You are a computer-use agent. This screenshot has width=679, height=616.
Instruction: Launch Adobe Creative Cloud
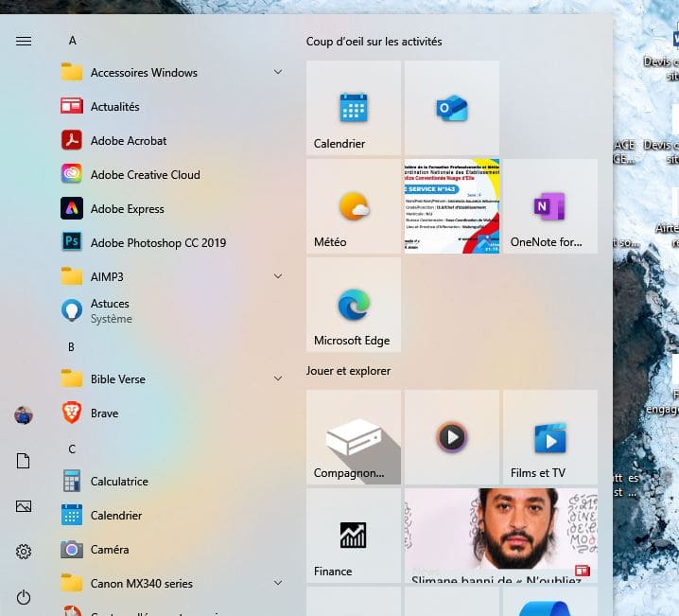[x=145, y=175]
